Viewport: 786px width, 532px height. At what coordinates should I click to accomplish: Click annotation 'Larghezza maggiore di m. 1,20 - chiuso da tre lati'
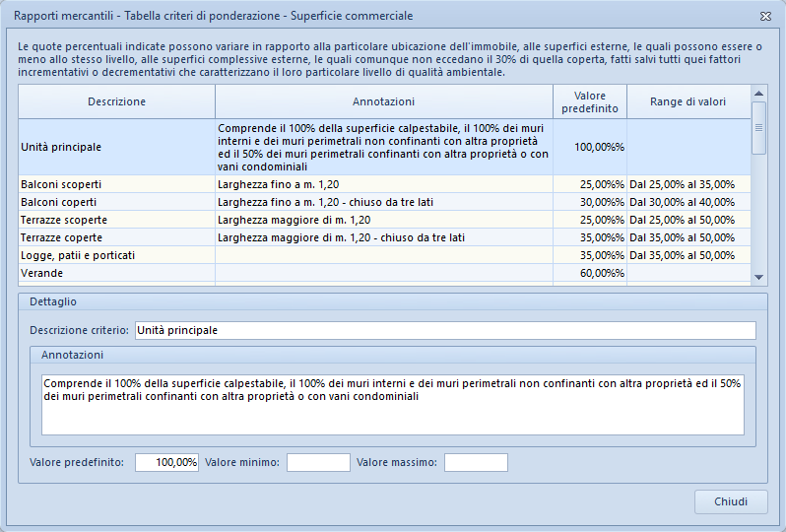point(341,237)
